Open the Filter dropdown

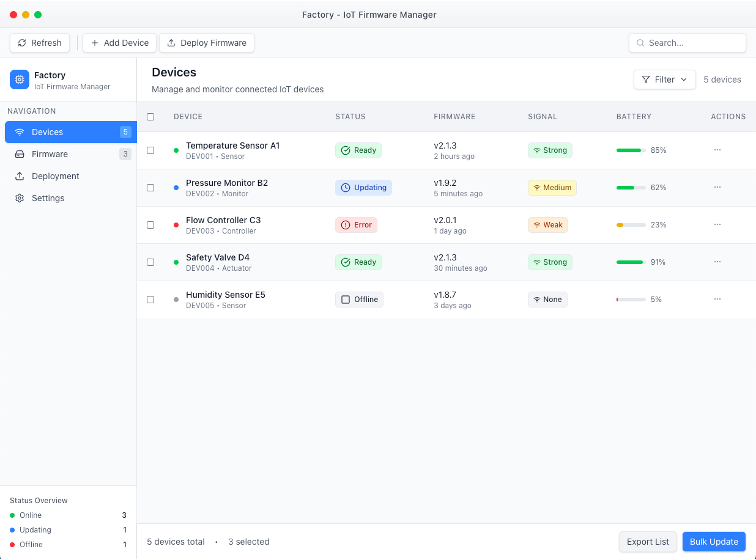point(664,79)
